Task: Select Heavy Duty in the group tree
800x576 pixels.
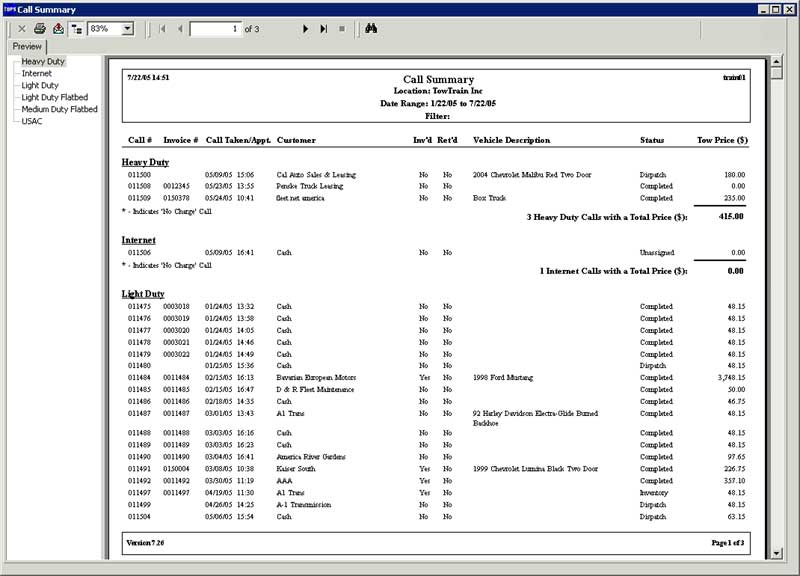Action: pos(43,61)
